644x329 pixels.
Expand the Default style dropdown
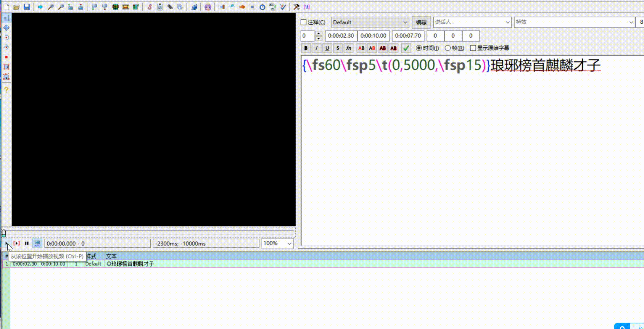(405, 22)
